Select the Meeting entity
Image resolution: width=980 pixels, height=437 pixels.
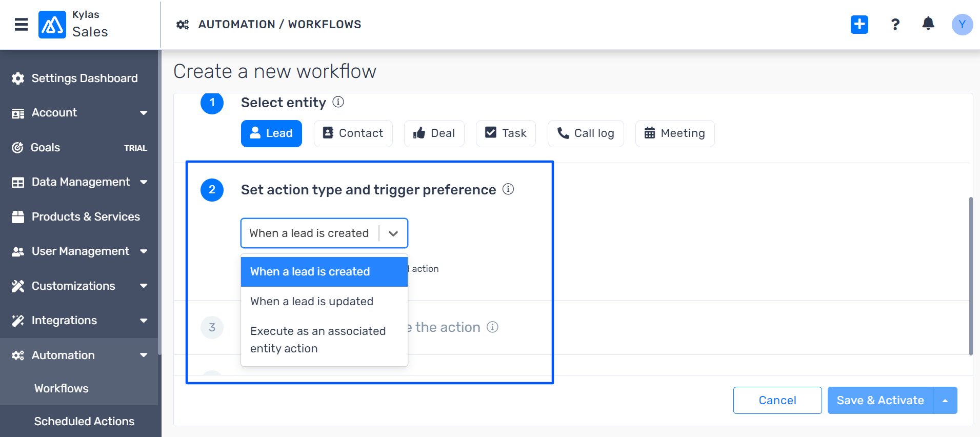pyautogui.click(x=675, y=133)
